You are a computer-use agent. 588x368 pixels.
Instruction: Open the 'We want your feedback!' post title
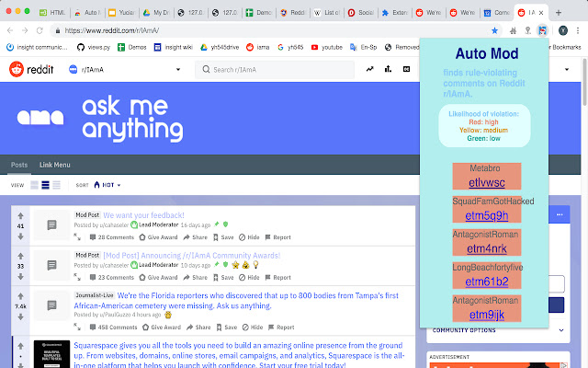pos(143,215)
